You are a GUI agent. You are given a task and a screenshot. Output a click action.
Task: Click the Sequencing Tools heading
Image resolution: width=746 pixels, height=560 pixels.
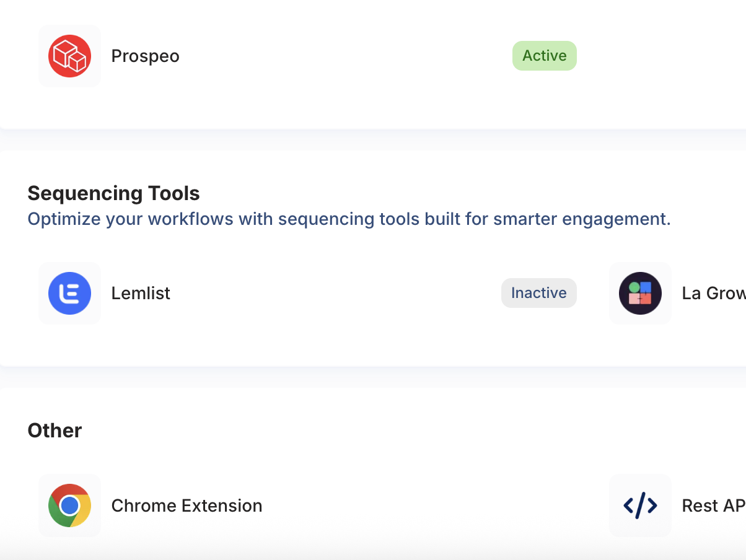(113, 193)
